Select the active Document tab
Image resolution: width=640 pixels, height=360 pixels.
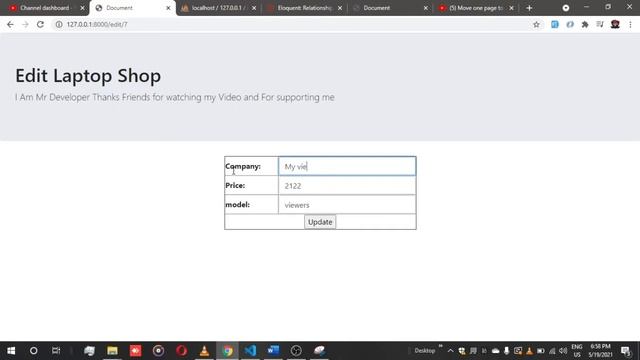point(133,8)
